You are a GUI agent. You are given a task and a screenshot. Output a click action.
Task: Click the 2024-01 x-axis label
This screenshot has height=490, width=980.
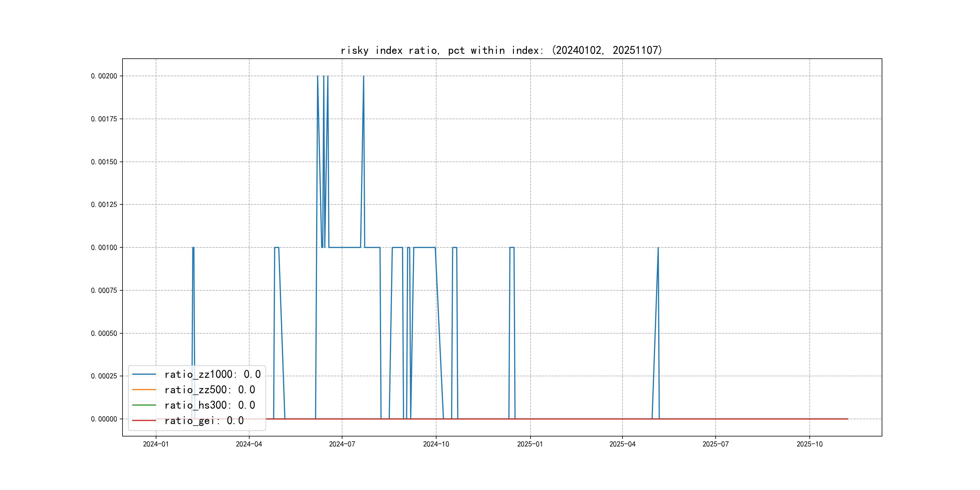pos(155,444)
